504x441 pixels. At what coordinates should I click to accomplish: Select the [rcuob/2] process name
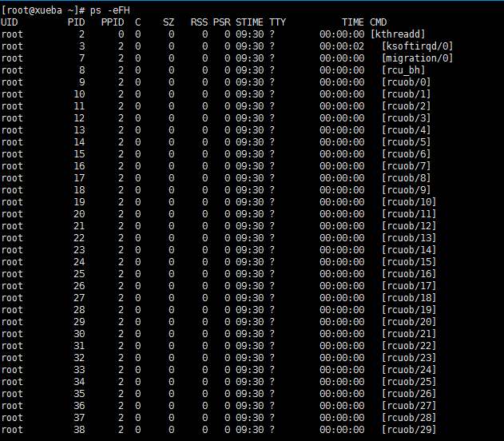pyautogui.click(x=406, y=106)
